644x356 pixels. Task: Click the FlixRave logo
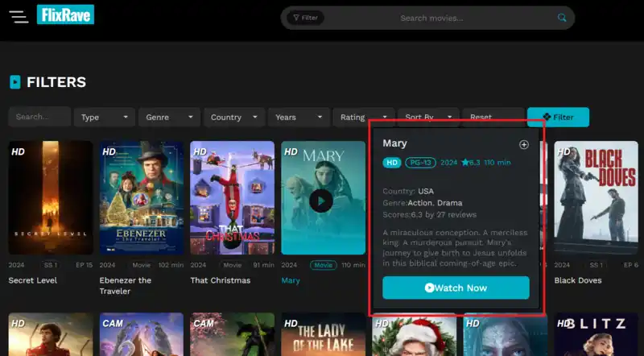click(x=65, y=14)
